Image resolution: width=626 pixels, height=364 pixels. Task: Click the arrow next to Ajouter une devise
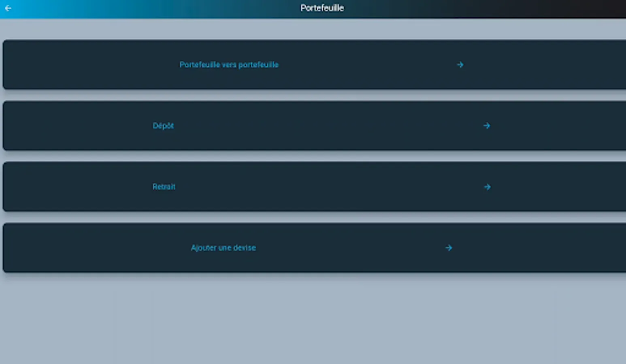[x=448, y=248]
